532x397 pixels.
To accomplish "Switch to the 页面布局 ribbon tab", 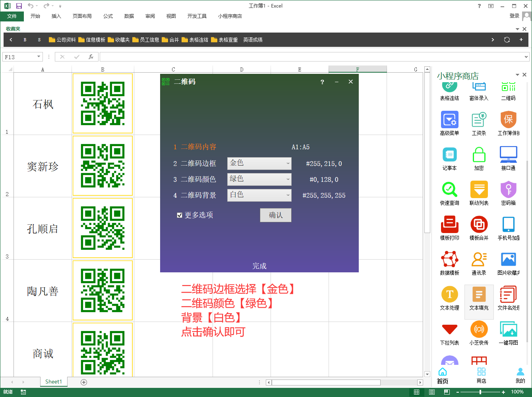I will [x=82, y=16].
